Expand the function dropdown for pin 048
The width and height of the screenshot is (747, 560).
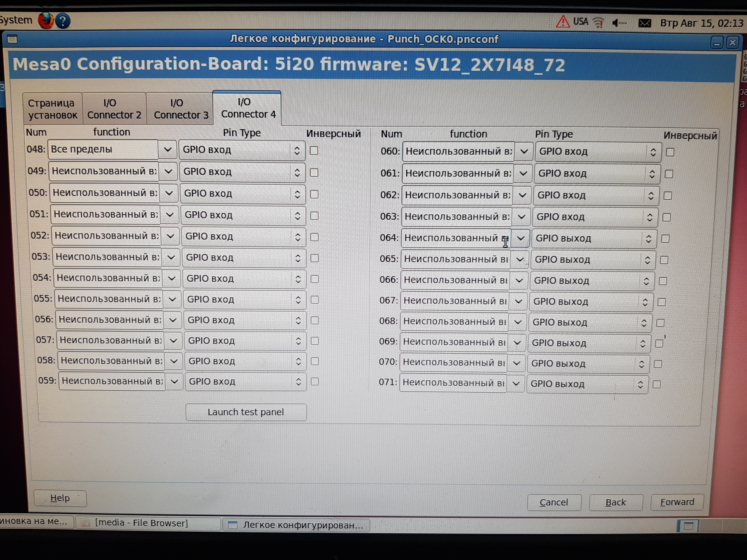pos(167,149)
